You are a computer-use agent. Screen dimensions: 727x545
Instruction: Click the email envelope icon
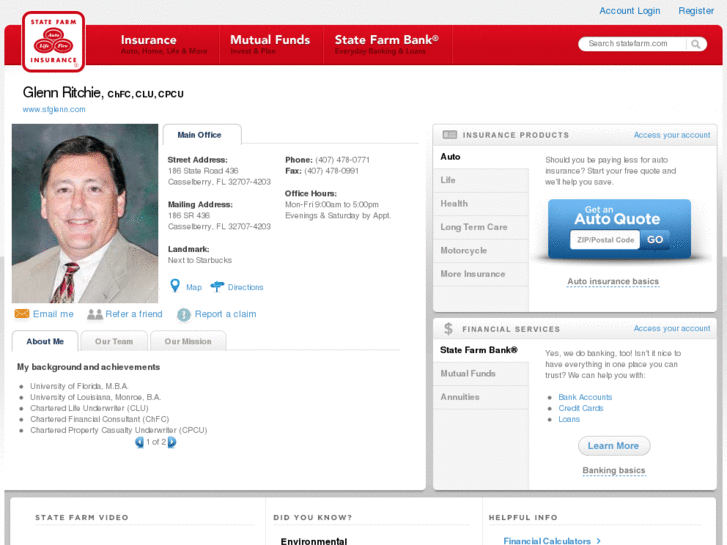tap(22, 314)
